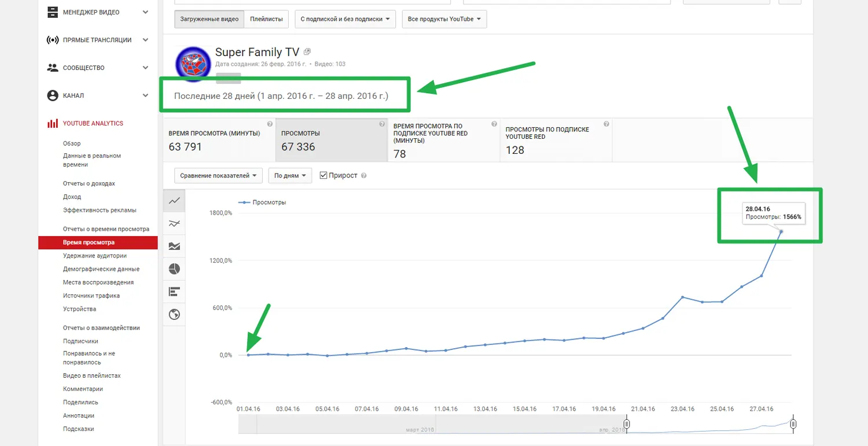Click the YouTube Analytics bars icon
Image resolution: width=868 pixels, height=446 pixels.
click(x=53, y=123)
